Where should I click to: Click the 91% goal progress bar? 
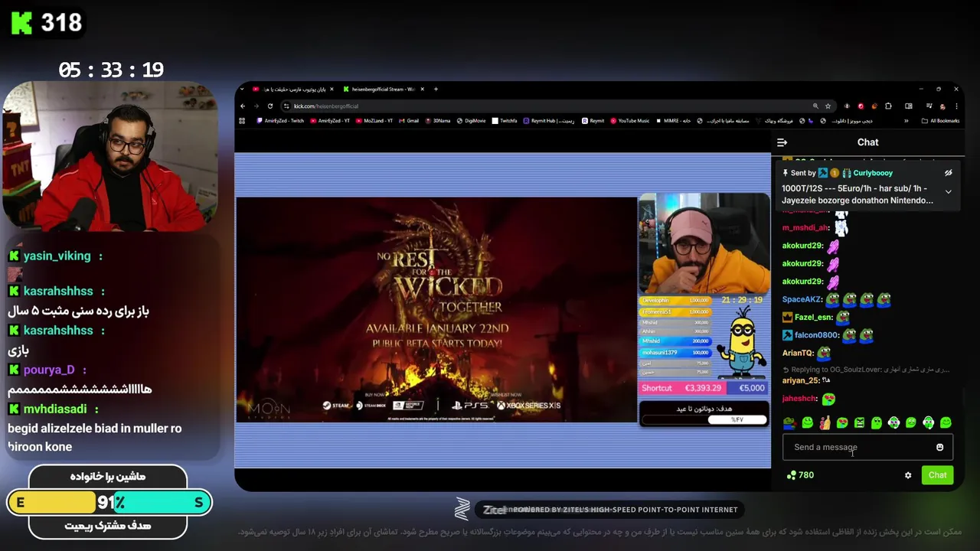point(109,503)
